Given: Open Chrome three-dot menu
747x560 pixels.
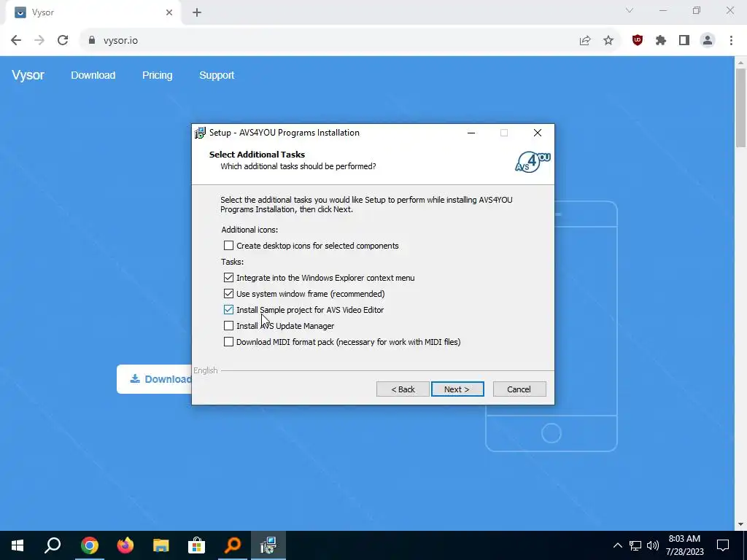Looking at the screenshot, I should [731, 41].
